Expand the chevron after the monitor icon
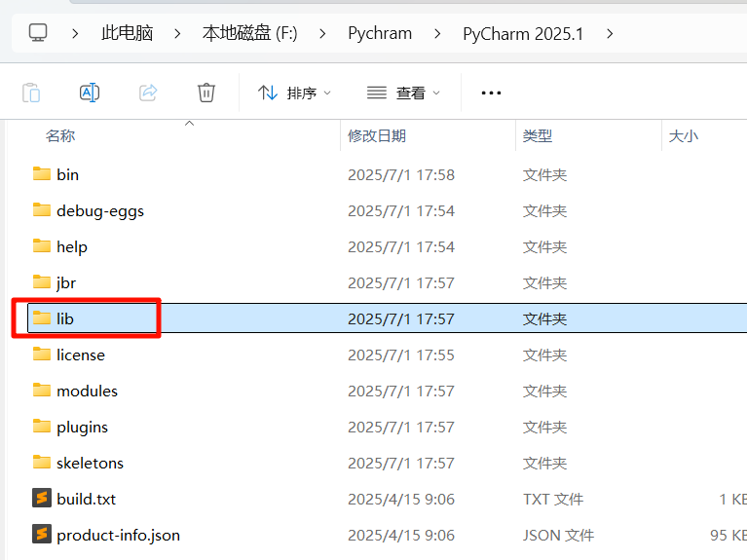 75,33
